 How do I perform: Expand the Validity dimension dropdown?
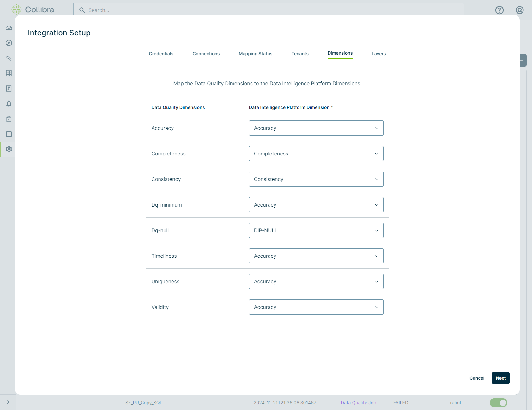coord(316,307)
